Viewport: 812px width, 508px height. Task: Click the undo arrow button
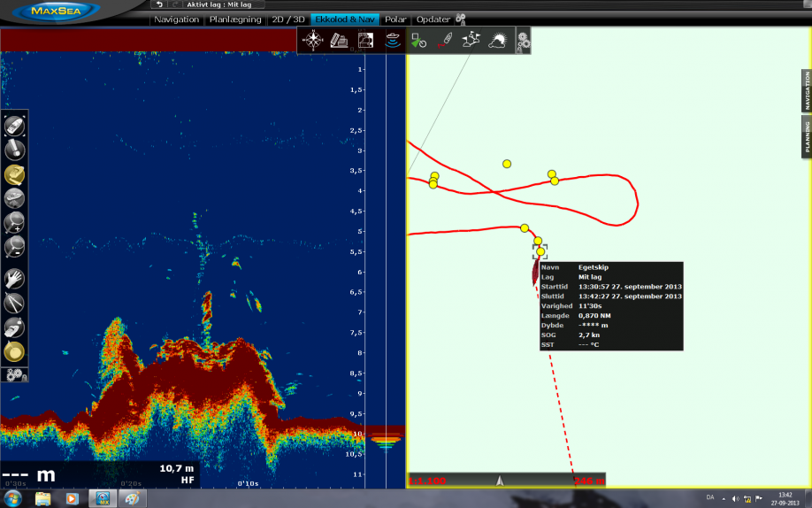158,4
